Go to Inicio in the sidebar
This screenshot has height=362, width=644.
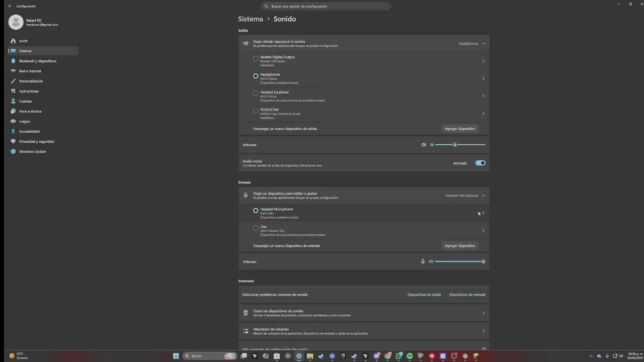point(43,41)
